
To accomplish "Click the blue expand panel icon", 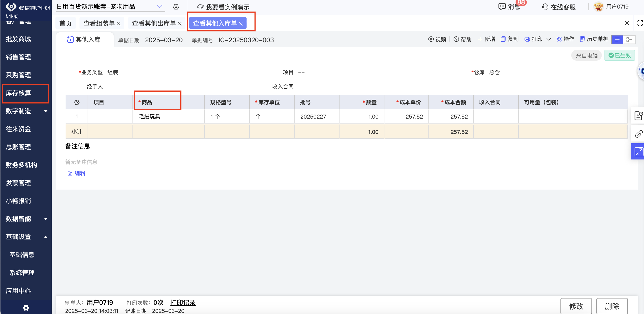I will point(638,151).
